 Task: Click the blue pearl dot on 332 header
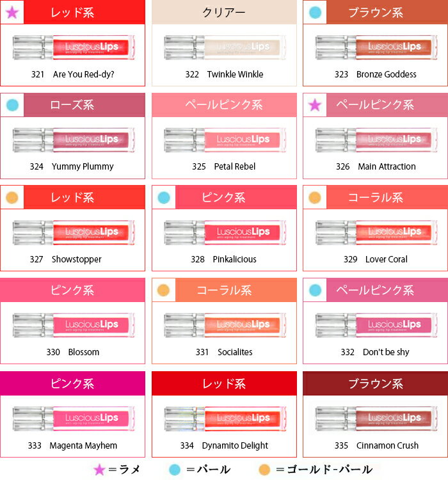click(x=314, y=290)
